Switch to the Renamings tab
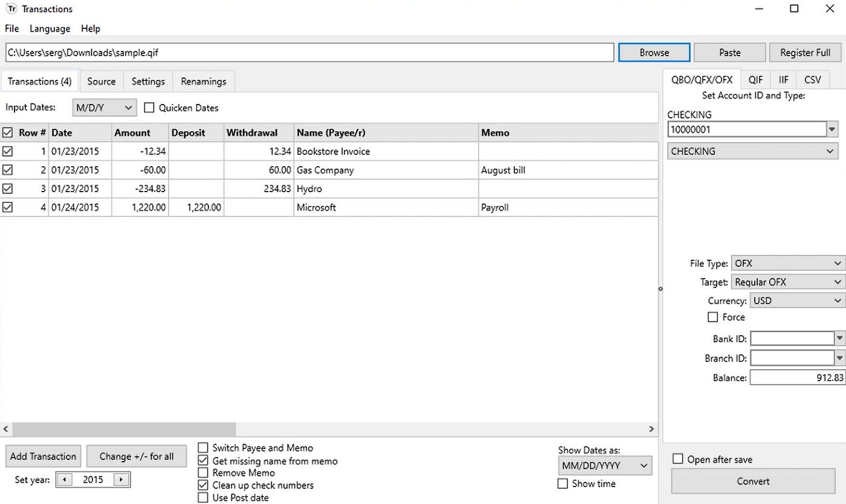Image resolution: width=846 pixels, height=504 pixels. (204, 81)
